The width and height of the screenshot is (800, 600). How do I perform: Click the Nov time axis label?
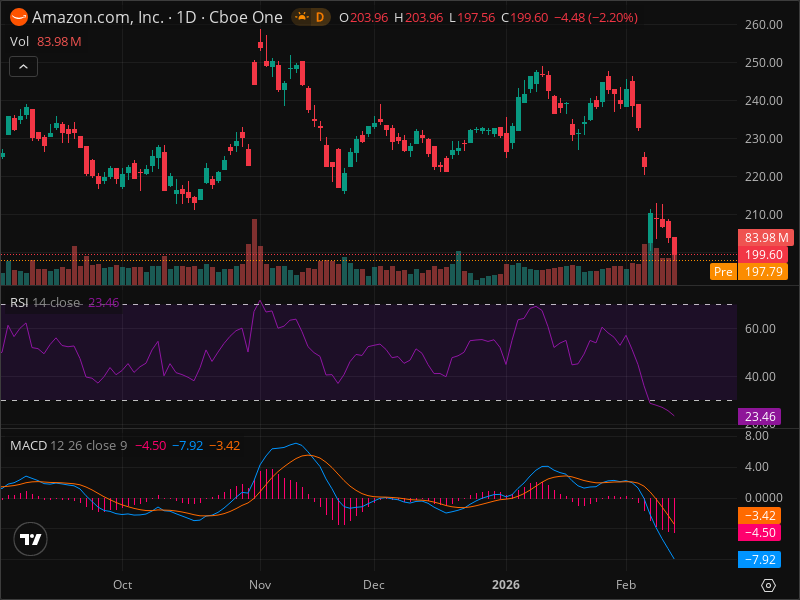point(260,585)
